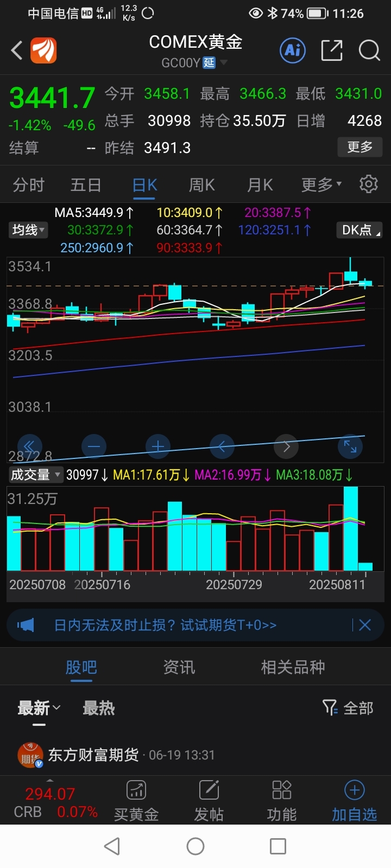Tap the 20250729 date label

click(x=234, y=585)
